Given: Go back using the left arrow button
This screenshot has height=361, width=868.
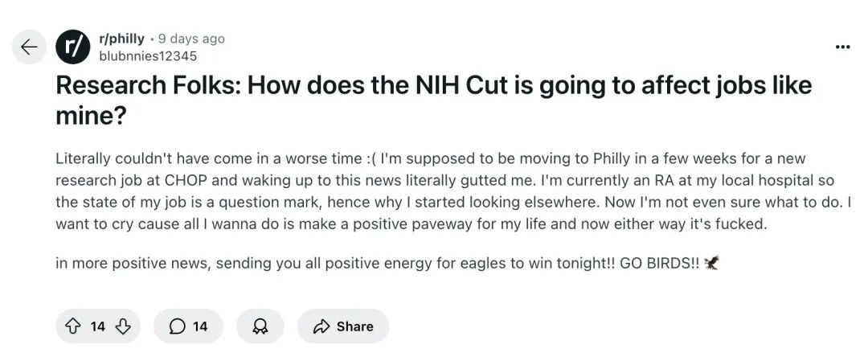Looking at the screenshot, I should tap(29, 47).
